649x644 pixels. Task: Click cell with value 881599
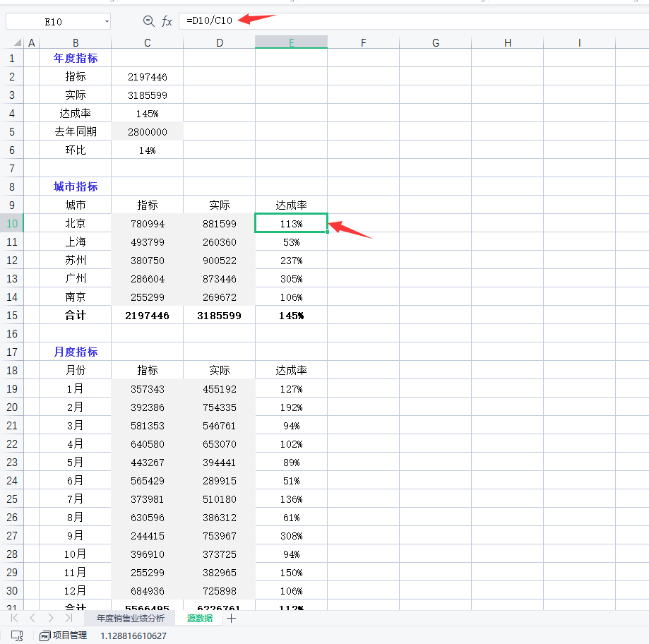coord(220,224)
